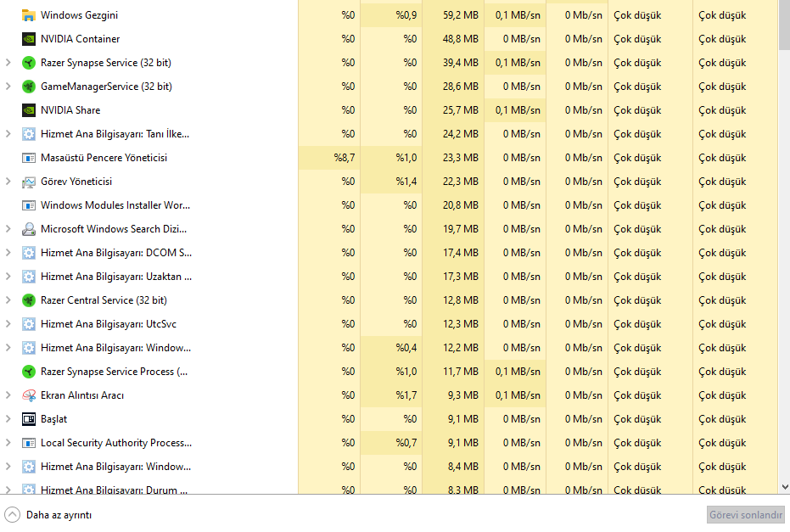This screenshot has height=532, width=790.
Task: Click 0 Mb/sn in the Başlat row
Action: (x=584, y=418)
